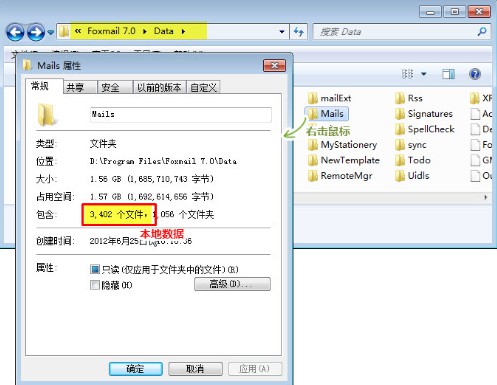Go forward with the forward arrow button

[x=36, y=32]
